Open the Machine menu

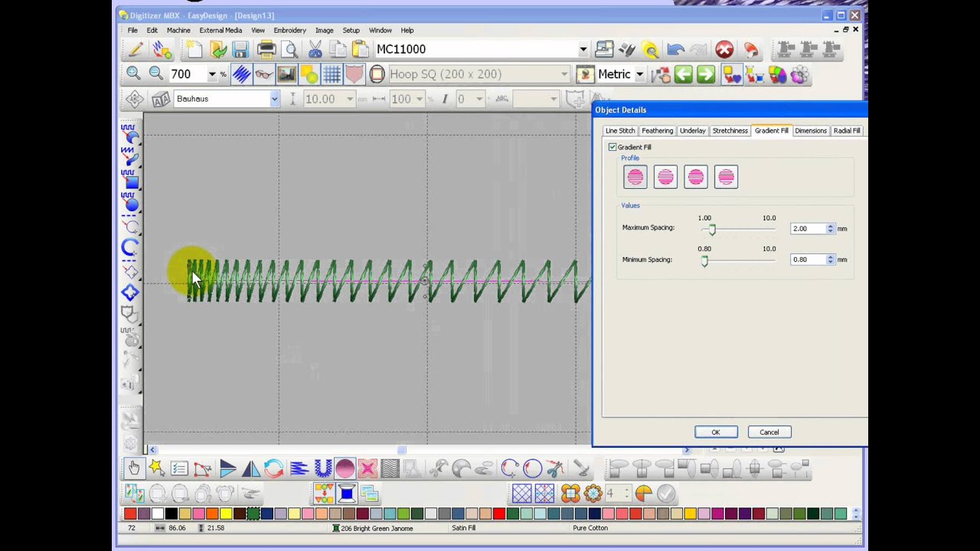click(x=178, y=31)
